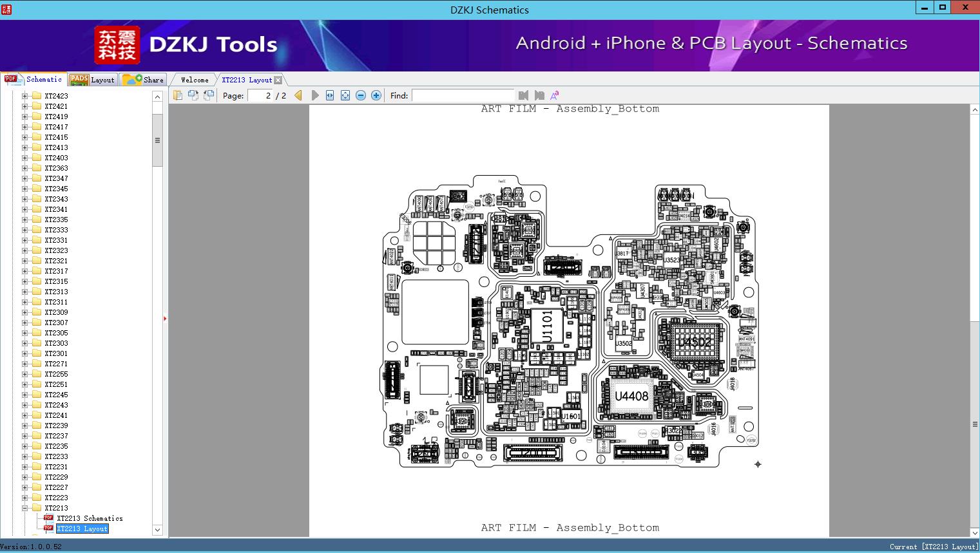
Task: Toggle match case search option icon
Action: pyautogui.click(x=554, y=95)
